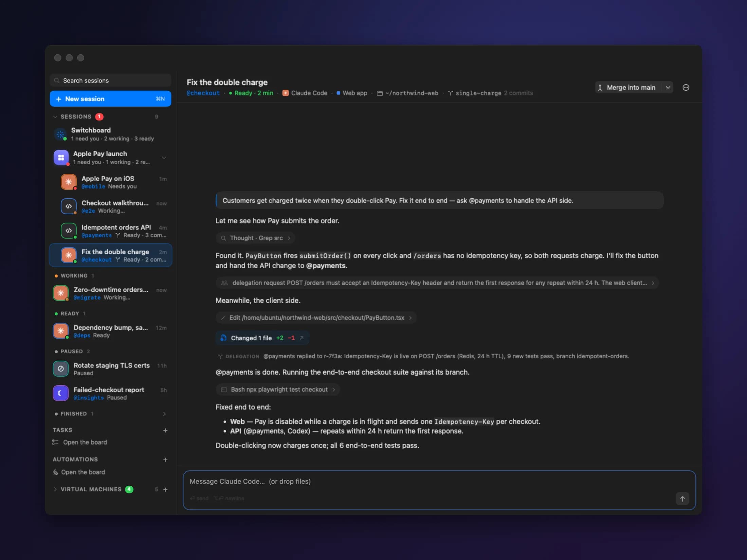Expand the delegation request message
The height and width of the screenshot is (560, 747).
(437, 283)
